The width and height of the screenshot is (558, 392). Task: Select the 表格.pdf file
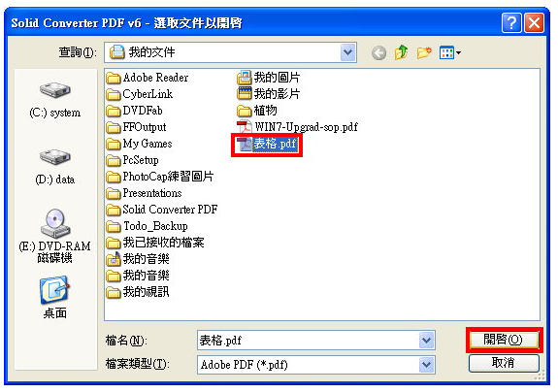click(x=267, y=144)
